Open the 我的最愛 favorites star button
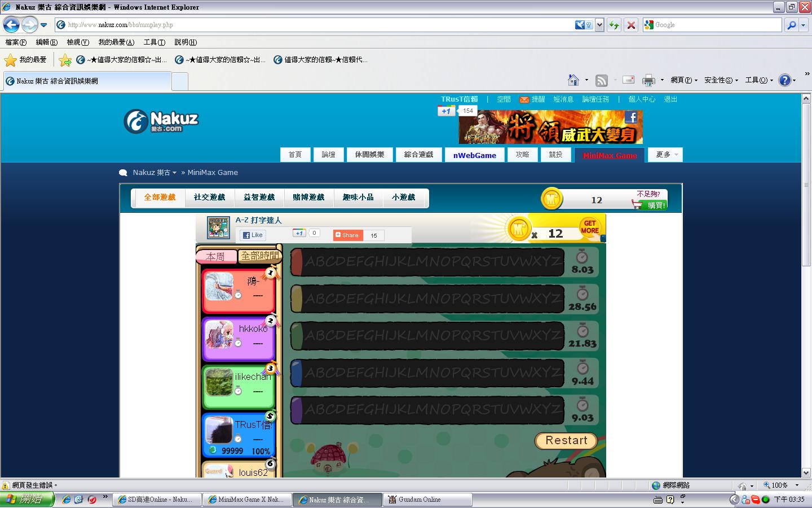 [26, 60]
